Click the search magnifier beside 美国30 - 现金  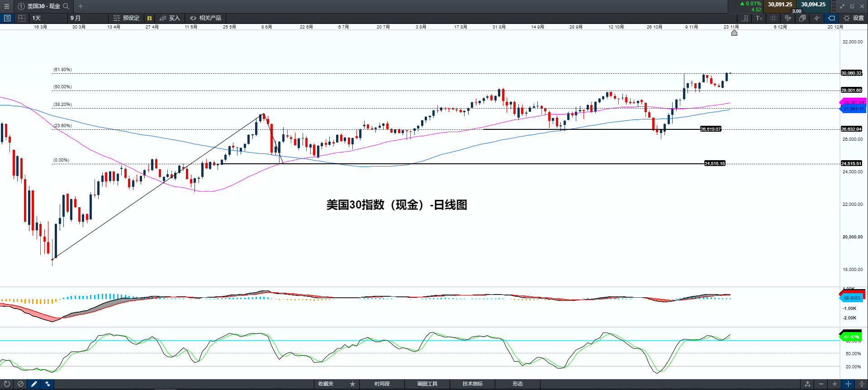point(66,6)
